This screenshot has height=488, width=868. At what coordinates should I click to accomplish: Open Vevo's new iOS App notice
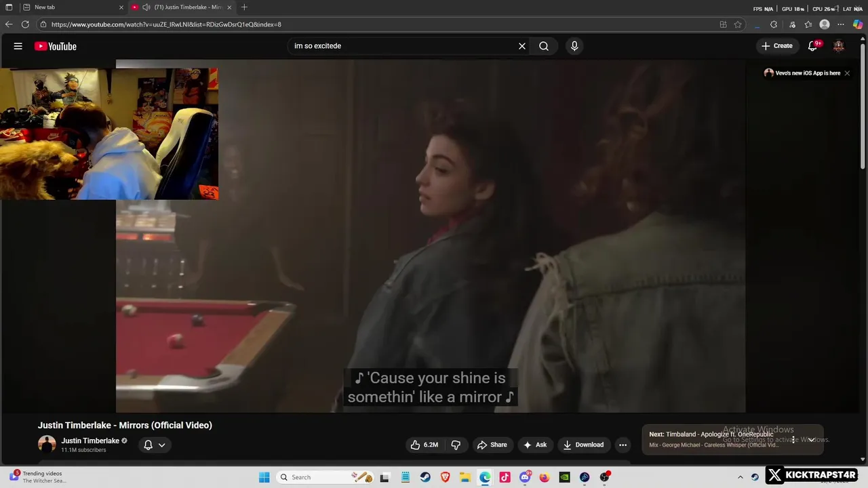[802, 73]
